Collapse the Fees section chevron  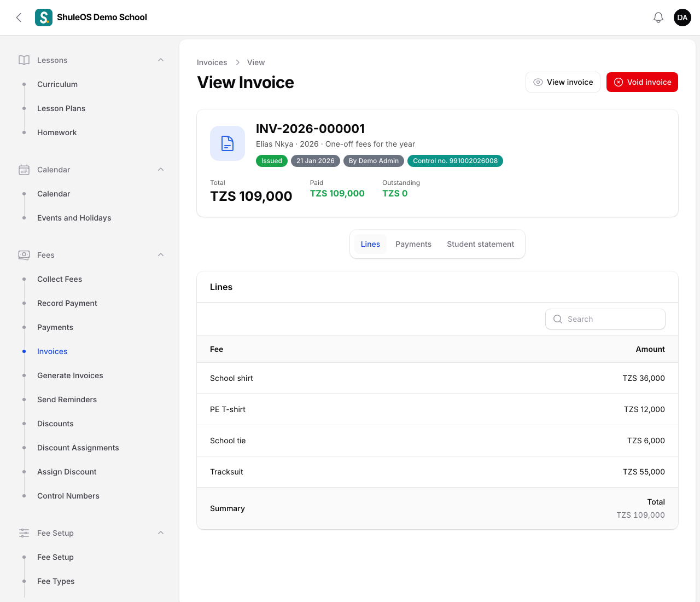(x=161, y=255)
